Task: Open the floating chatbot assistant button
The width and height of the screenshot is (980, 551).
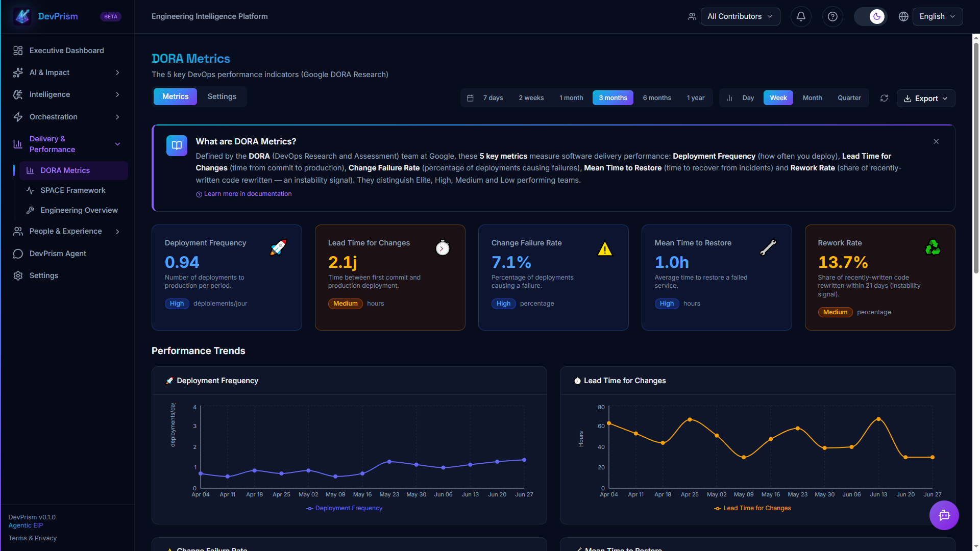Action: click(944, 515)
